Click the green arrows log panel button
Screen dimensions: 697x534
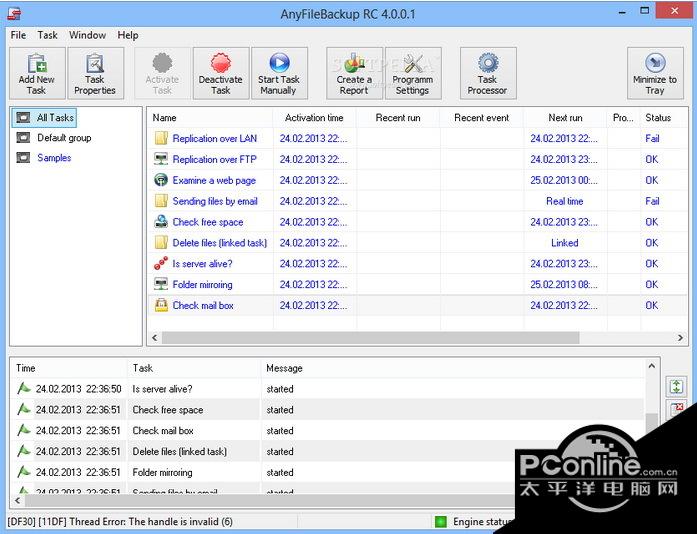click(x=676, y=386)
